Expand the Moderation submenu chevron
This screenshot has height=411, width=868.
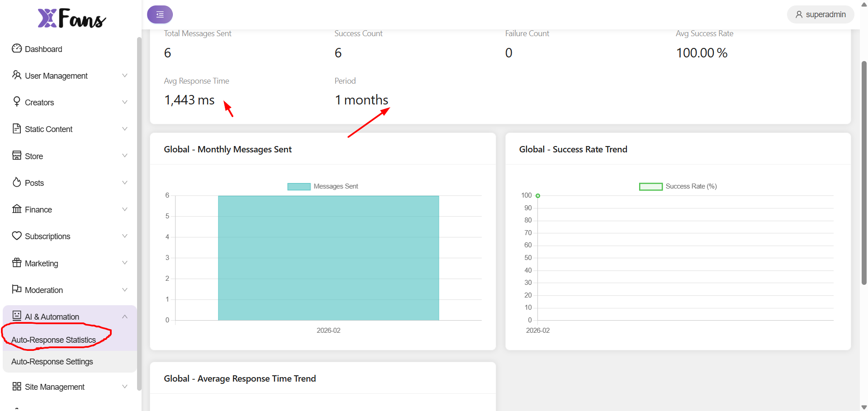[x=125, y=290]
